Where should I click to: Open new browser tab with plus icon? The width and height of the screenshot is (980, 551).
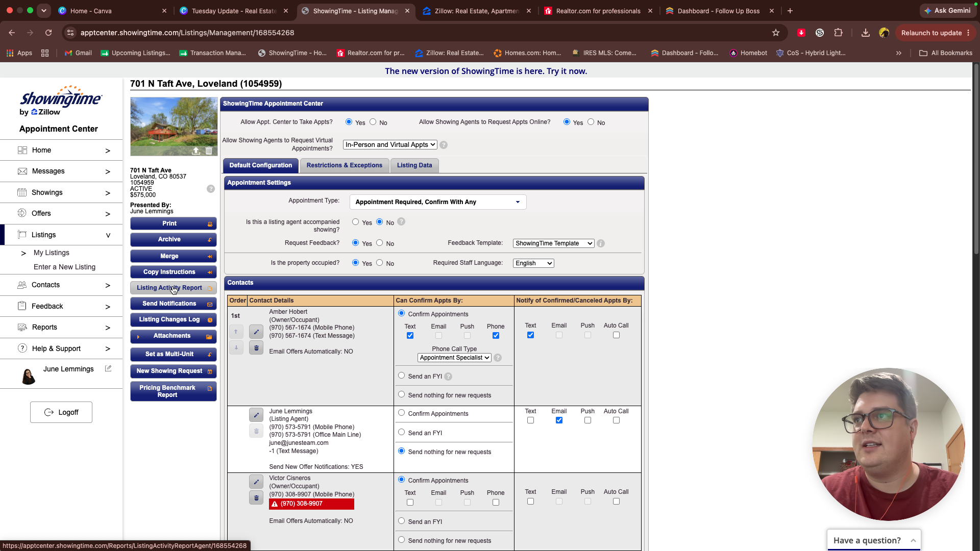(790, 11)
